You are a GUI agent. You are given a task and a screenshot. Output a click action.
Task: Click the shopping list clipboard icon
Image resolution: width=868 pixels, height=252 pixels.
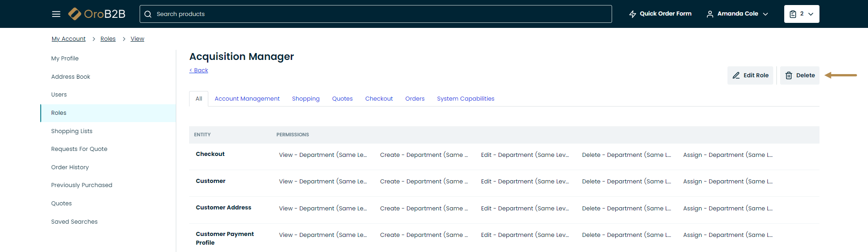tap(793, 14)
